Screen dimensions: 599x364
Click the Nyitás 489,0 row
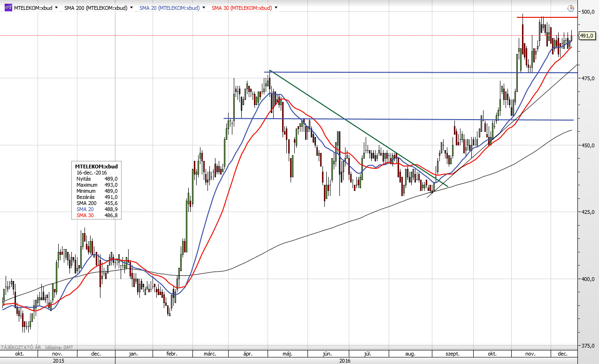click(97, 179)
